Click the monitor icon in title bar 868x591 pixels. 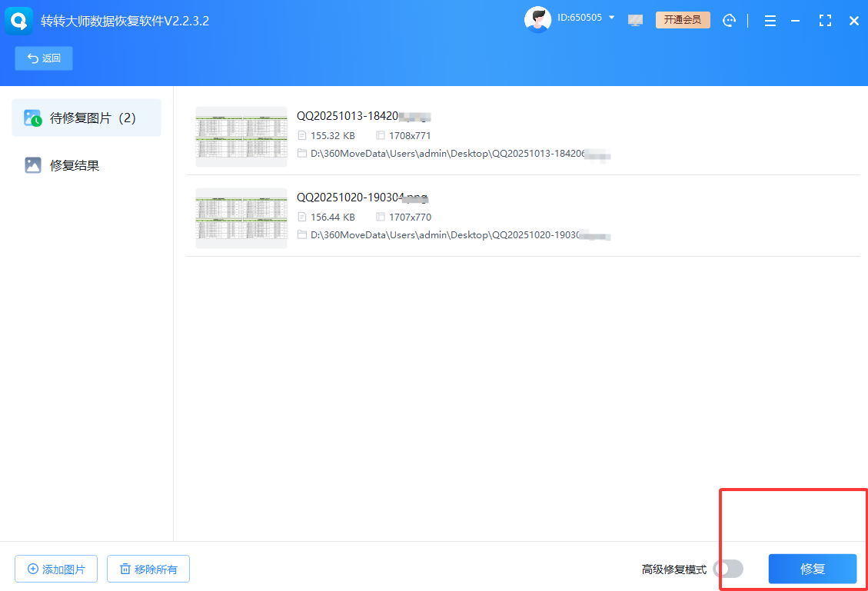635,21
